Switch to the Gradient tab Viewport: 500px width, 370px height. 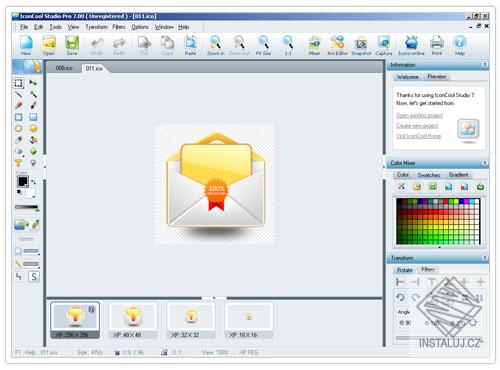(x=458, y=175)
